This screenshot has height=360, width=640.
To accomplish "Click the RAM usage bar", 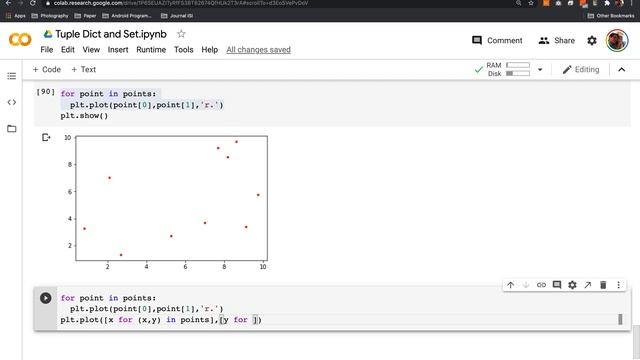I will click(518, 65).
